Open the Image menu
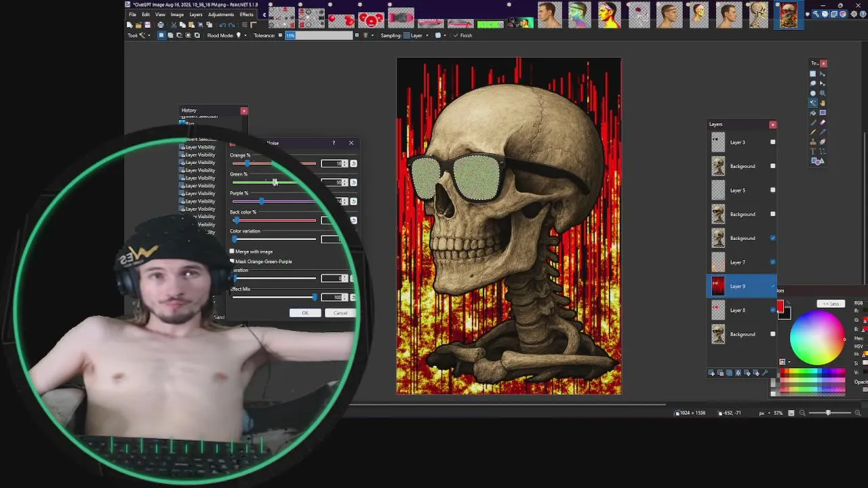The height and width of the screenshot is (488, 868). 177,14
